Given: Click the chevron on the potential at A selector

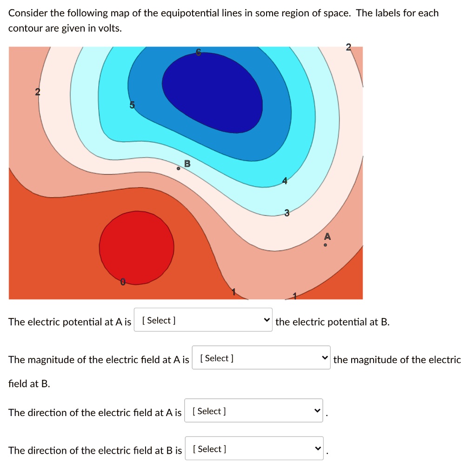Looking at the screenshot, I should [267, 320].
